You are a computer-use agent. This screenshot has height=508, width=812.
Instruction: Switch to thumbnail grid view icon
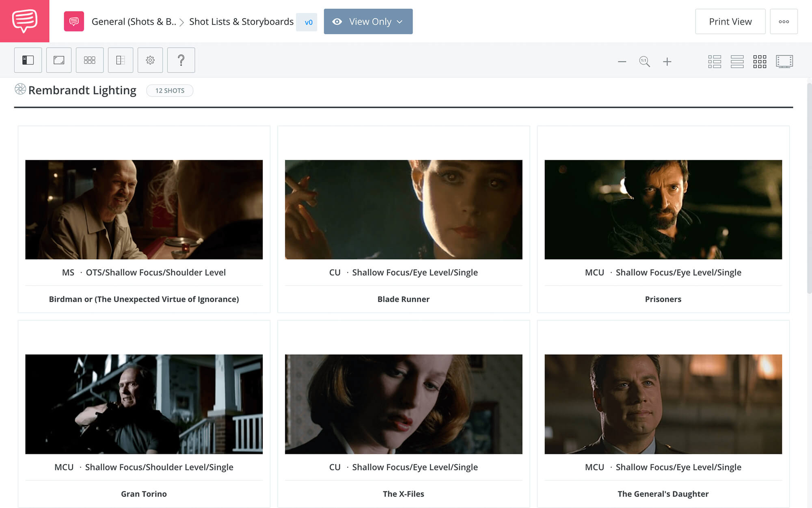(760, 62)
